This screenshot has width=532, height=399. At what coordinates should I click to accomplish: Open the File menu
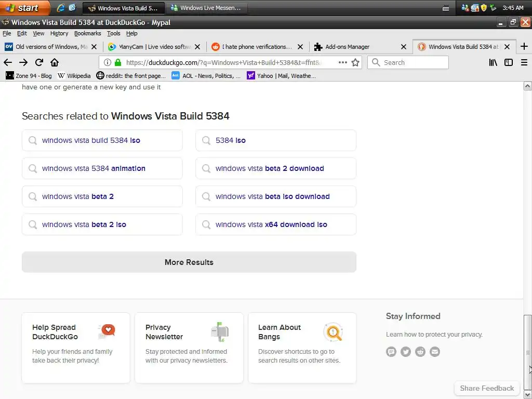(7, 33)
